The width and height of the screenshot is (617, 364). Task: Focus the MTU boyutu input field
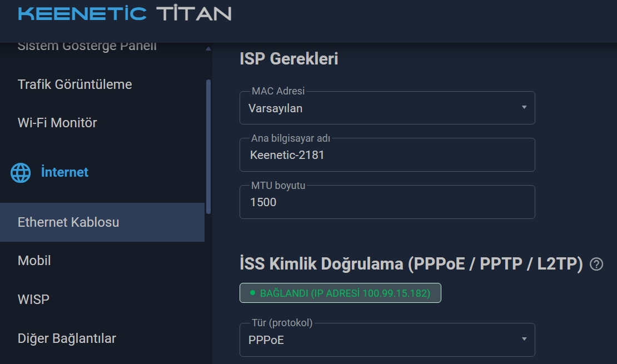click(387, 202)
